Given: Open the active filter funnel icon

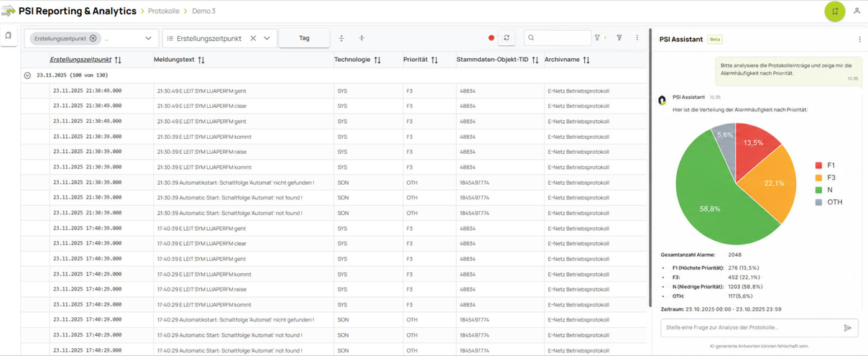Looking at the screenshot, I should coord(598,37).
